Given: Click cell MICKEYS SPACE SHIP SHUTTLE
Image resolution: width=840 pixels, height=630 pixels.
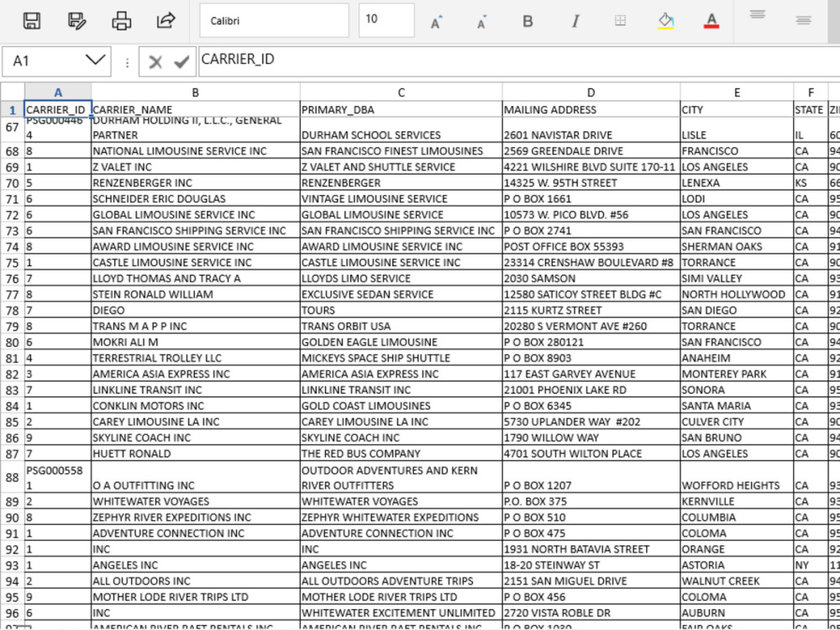Looking at the screenshot, I should (x=402, y=358).
